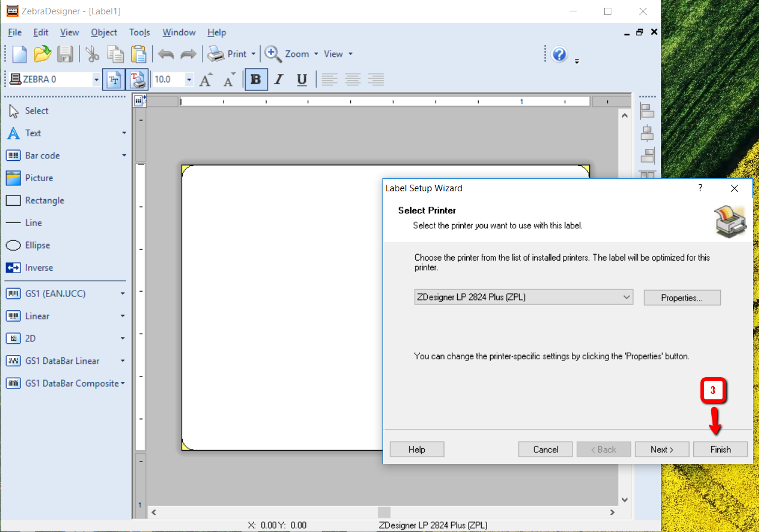The image size is (759, 532).
Task: Toggle Italic formatting
Action: [278, 79]
